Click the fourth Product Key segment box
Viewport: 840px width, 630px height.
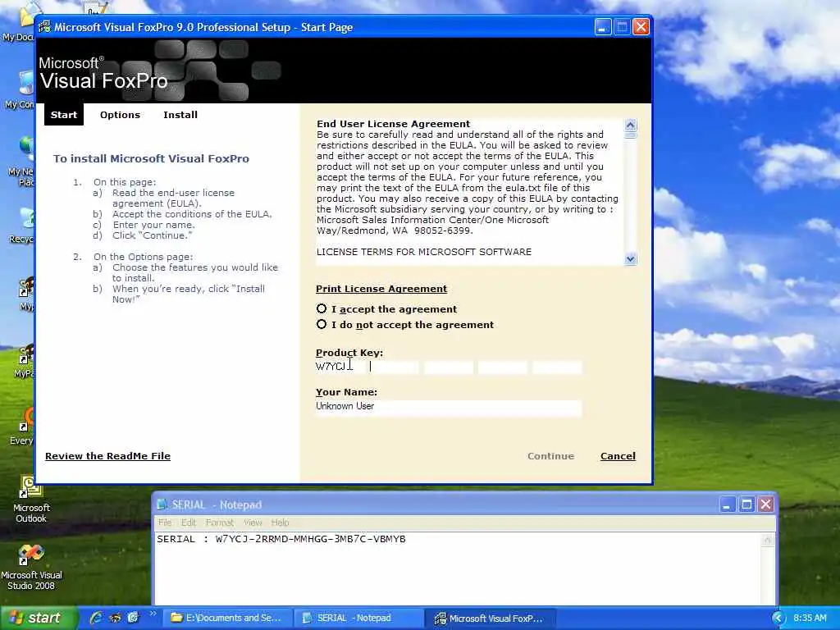point(503,367)
